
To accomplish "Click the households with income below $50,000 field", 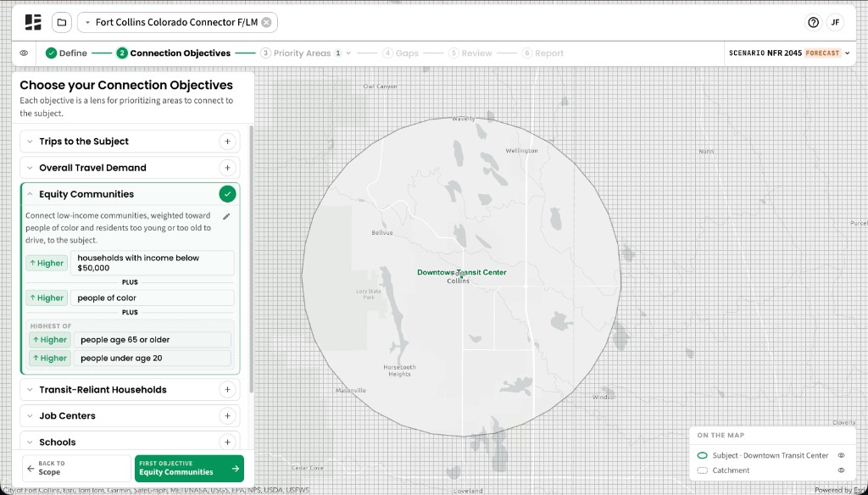I will [x=153, y=263].
